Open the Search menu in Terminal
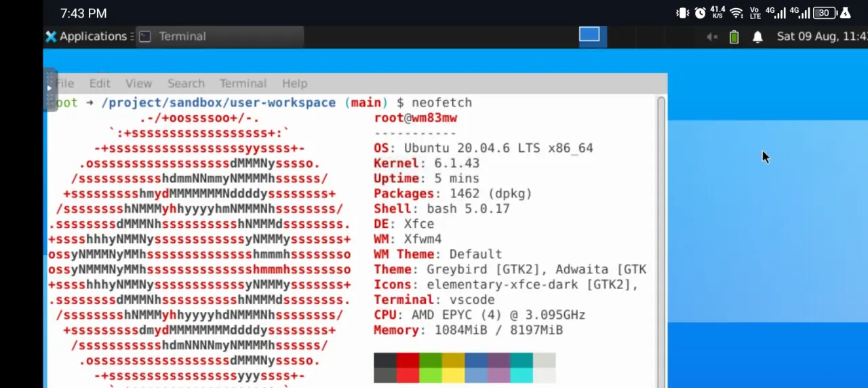This screenshot has width=868, height=388. tap(186, 83)
